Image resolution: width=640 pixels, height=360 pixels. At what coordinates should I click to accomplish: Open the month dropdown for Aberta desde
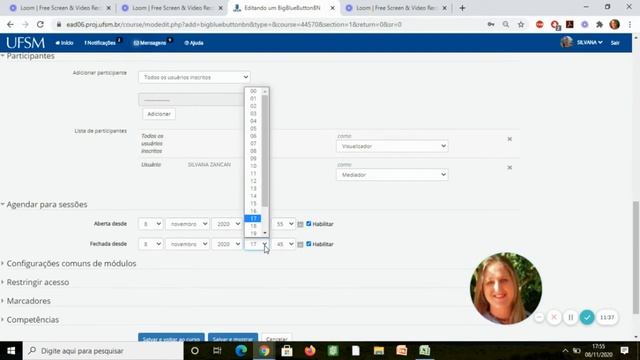coord(187,224)
